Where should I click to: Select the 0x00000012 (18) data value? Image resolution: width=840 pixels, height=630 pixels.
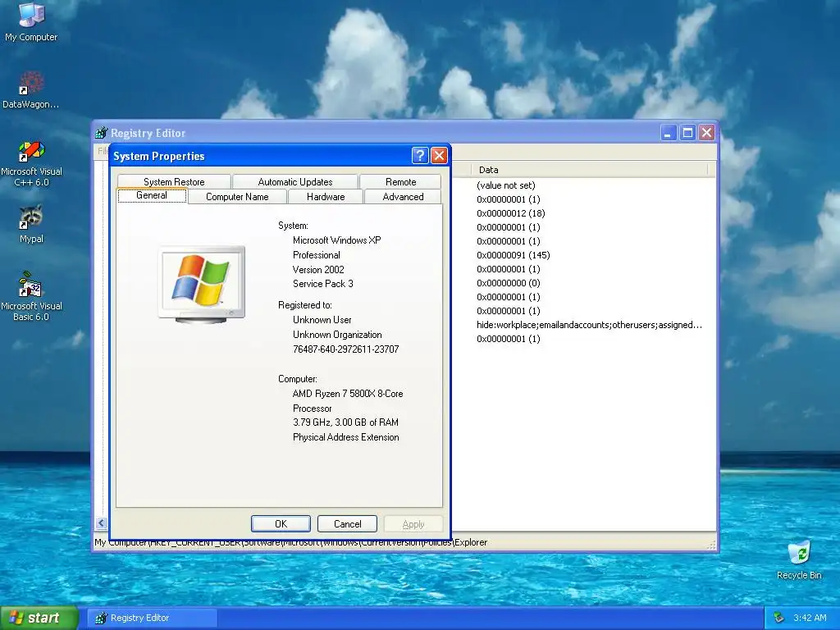pyautogui.click(x=510, y=213)
